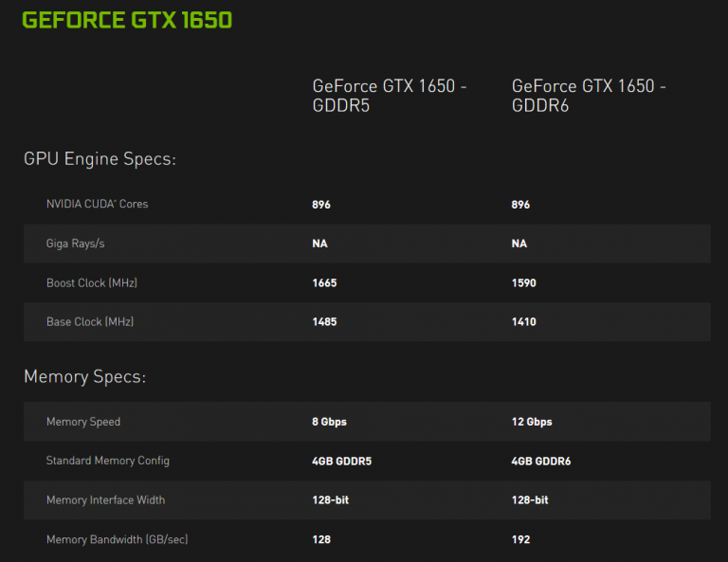728x562 pixels.
Task: Click the boost clock value 1665
Action: (x=324, y=283)
